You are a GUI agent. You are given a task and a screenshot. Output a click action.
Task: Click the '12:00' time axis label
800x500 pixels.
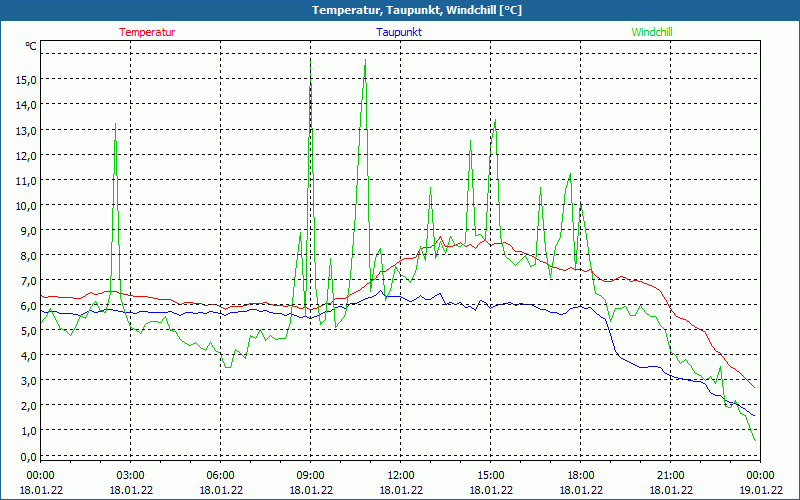point(401,476)
